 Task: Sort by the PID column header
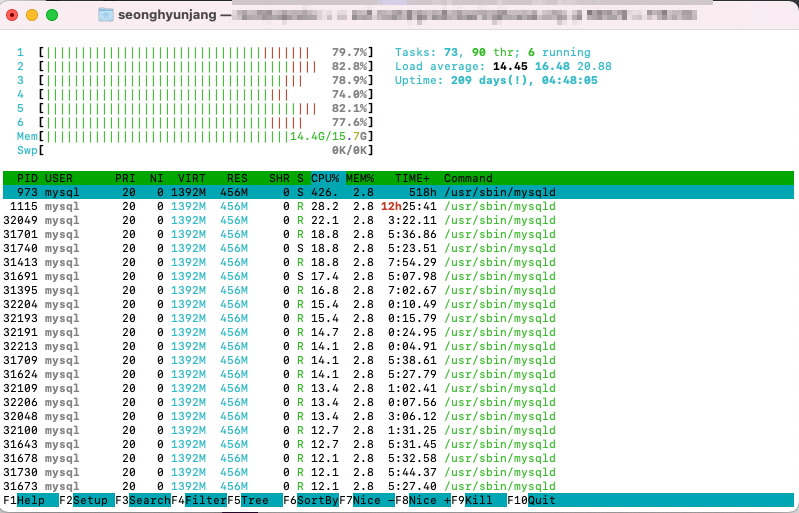pos(27,178)
